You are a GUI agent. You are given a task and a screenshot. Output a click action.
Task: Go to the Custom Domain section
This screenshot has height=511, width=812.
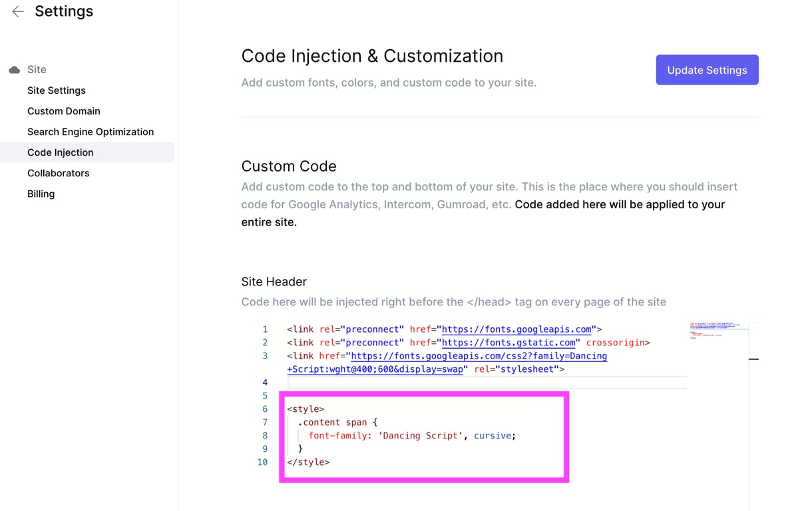coord(64,111)
